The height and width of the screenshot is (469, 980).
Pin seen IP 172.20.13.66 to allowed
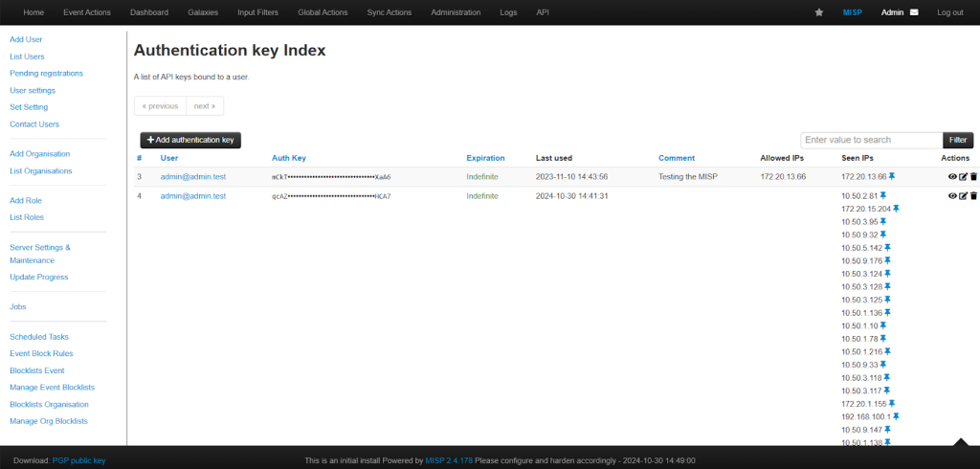893,177
